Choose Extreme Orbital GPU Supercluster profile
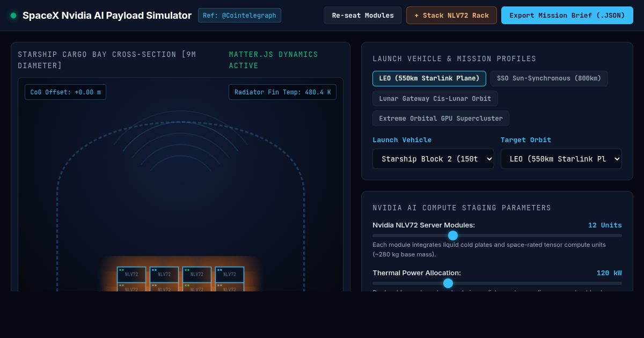 (x=441, y=119)
